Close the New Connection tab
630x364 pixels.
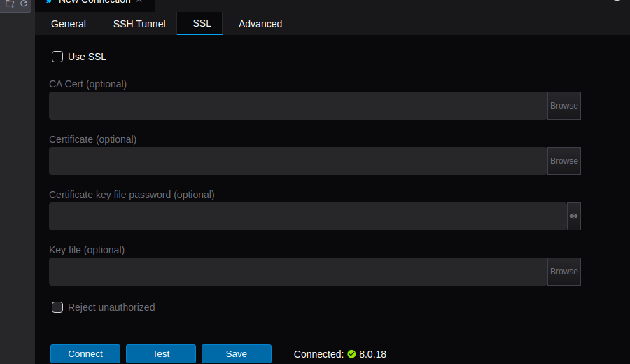[x=139, y=2]
